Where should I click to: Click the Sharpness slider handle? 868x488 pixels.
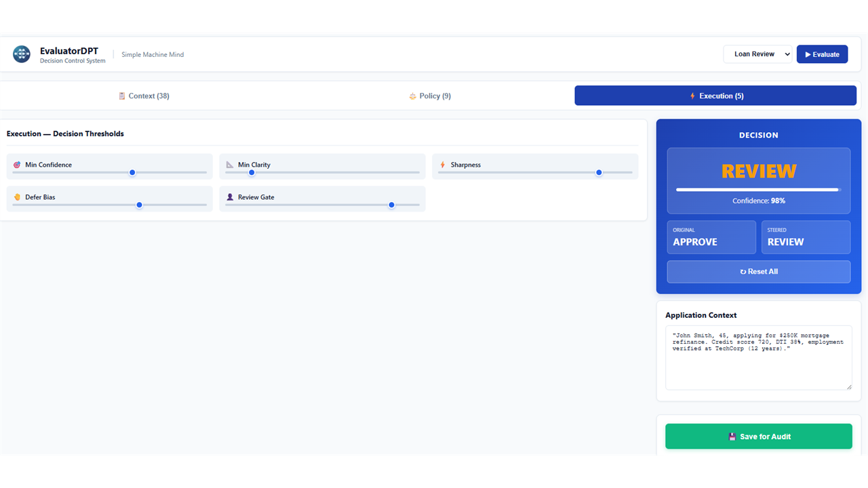pyautogui.click(x=599, y=172)
